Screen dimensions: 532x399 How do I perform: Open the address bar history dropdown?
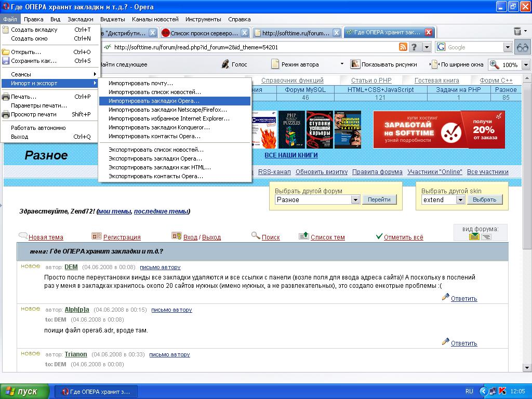[427, 47]
